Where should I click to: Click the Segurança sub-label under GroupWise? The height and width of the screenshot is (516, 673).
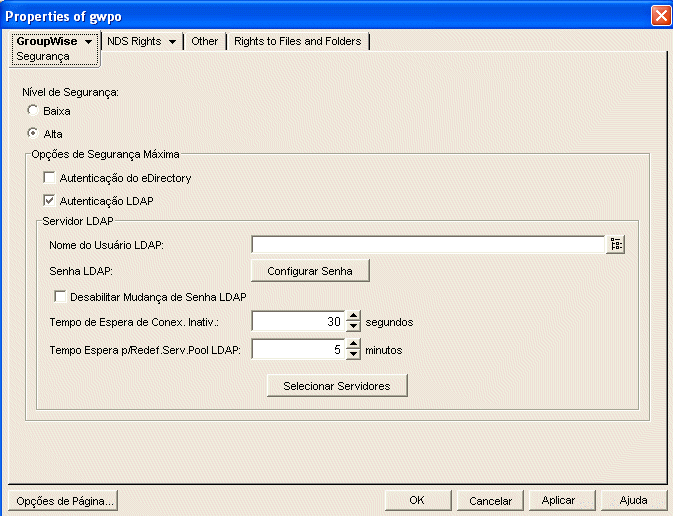click(43, 56)
